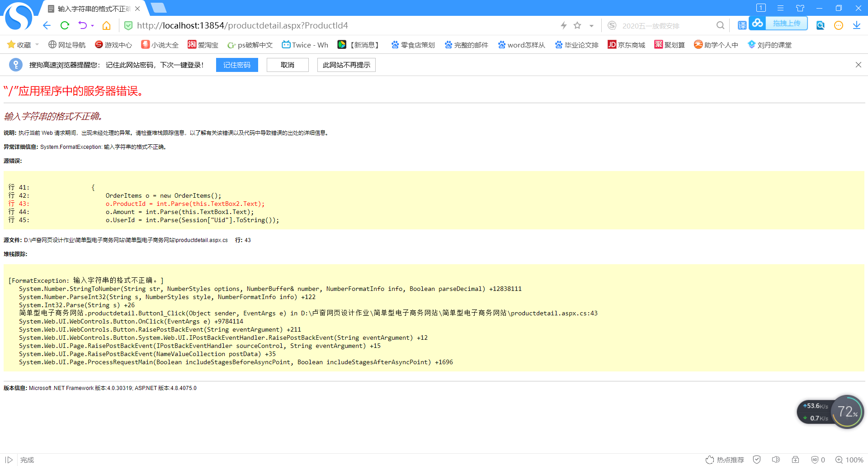Click the source file path productdetail.aspx.cs

(x=126, y=240)
